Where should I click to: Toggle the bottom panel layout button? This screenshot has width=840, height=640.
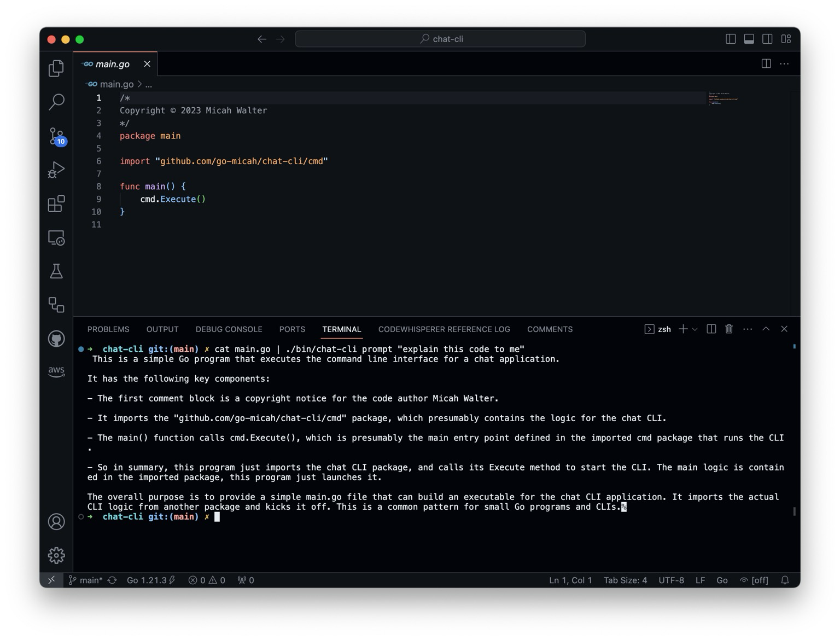[749, 39]
